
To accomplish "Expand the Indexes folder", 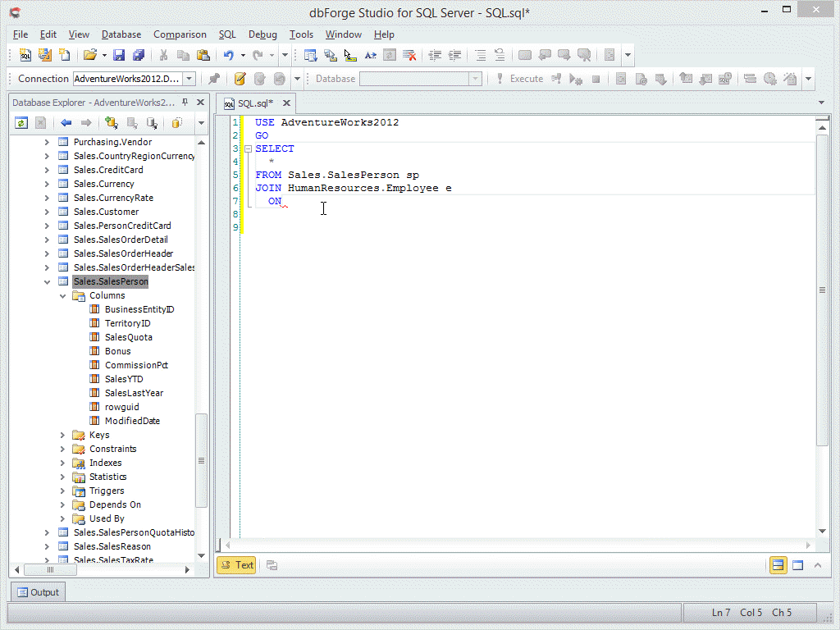I will pyautogui.click(x=62, y=463).
